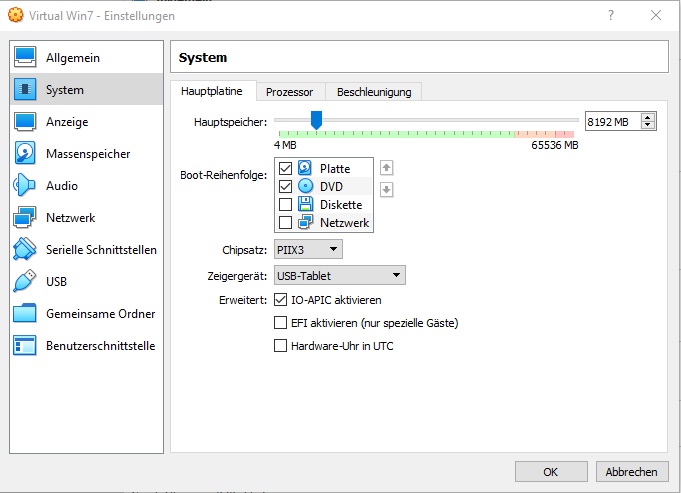Switch to the Beschleunigung tab
Image resolution: width=681 pixels, height=493 pixels.
[x=374, y=92]
